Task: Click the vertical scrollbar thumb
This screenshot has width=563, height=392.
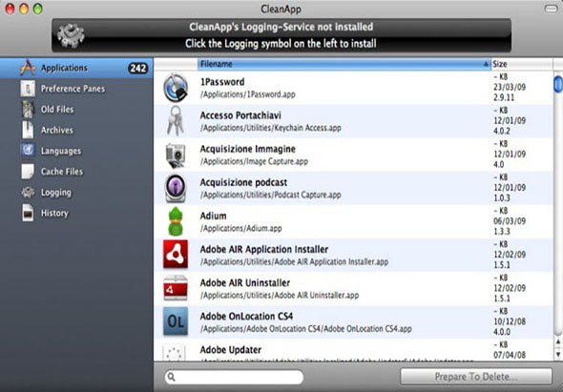Action: click(557, 84)
